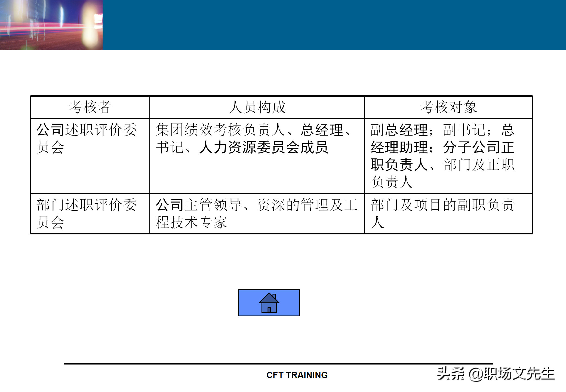Click the bold 分子公司正职负责人 text

478,147
